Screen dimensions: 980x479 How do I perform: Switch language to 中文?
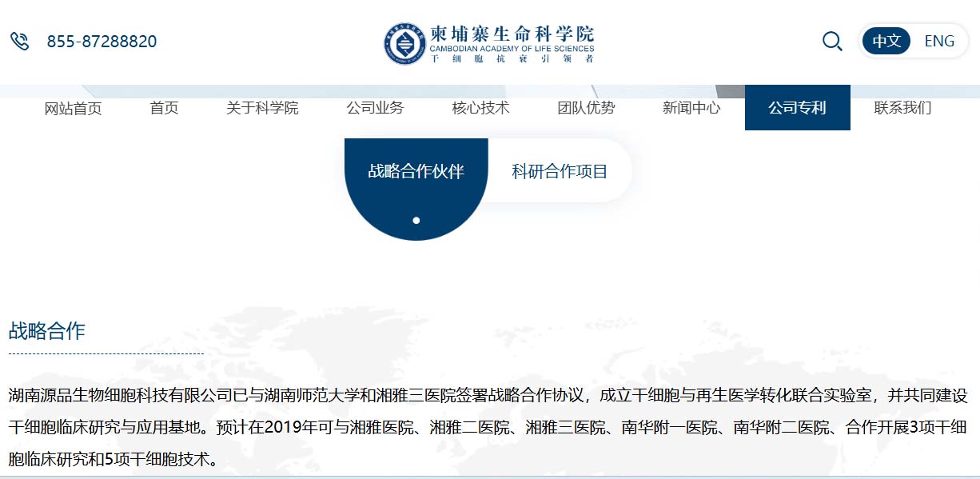[x=886, y=42]
